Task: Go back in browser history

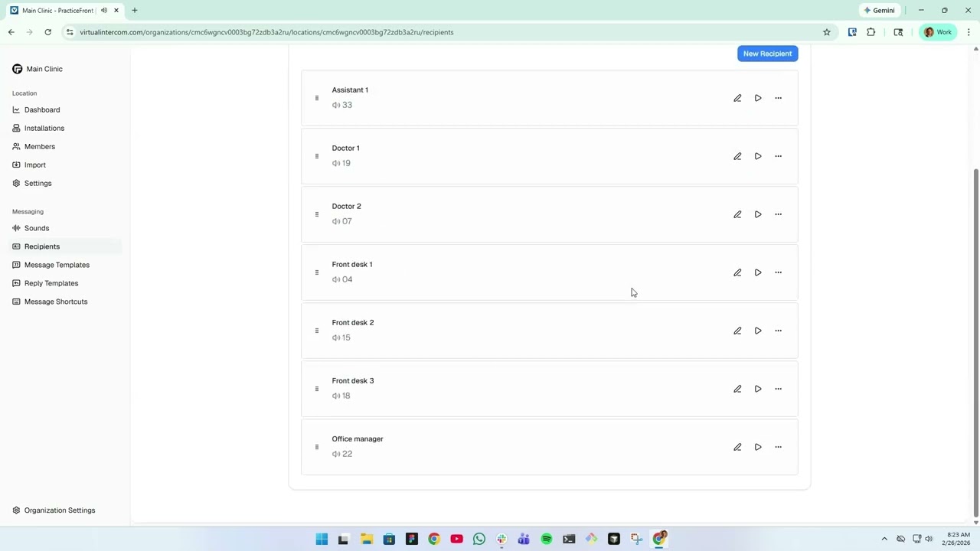Action: point(11,32)
